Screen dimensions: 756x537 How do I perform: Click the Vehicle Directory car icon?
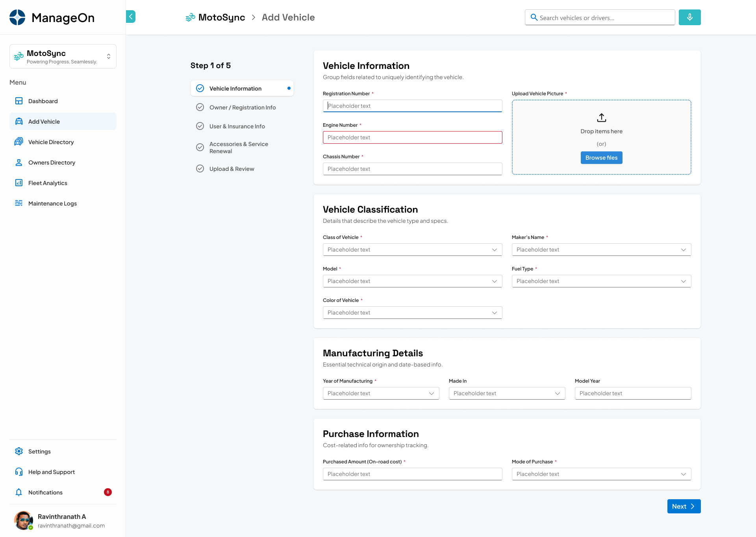(19, 142)
